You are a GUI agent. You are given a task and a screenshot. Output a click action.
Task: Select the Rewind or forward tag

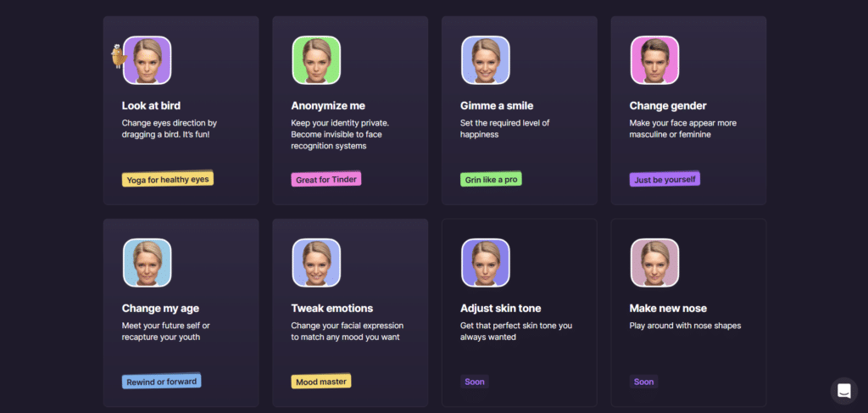[x=161, y=382]
